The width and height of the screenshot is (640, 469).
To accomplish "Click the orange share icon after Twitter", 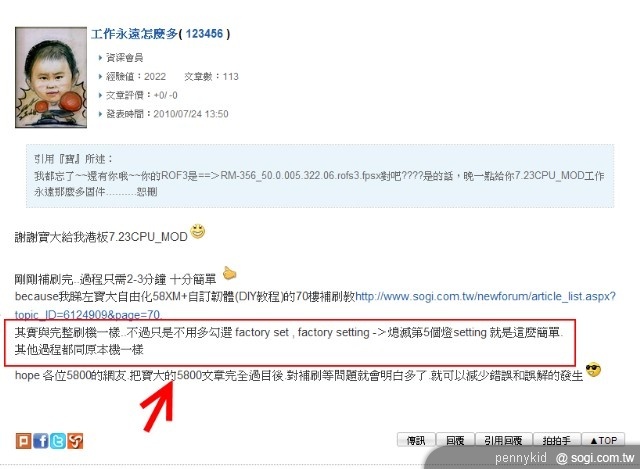I will tap(75, 441).
